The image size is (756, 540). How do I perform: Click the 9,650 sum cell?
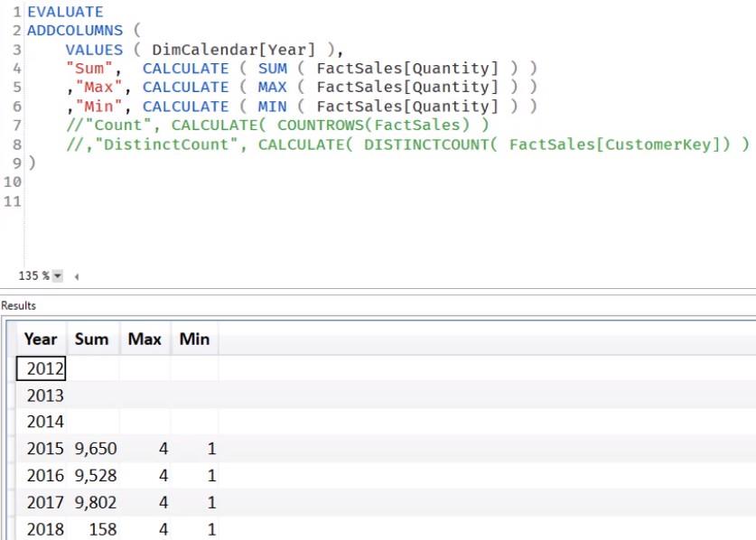94,448
